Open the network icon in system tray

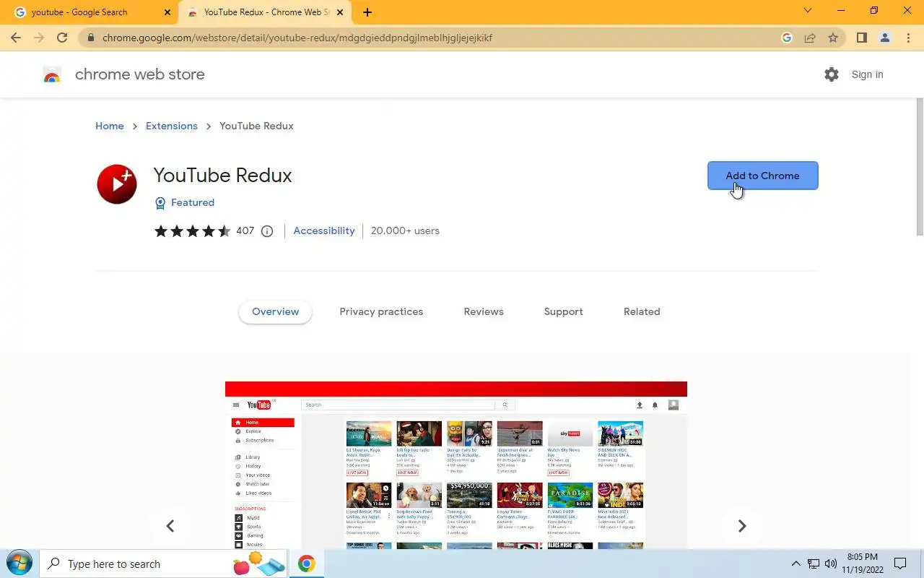pyautogui.click(x=814, y=564)
